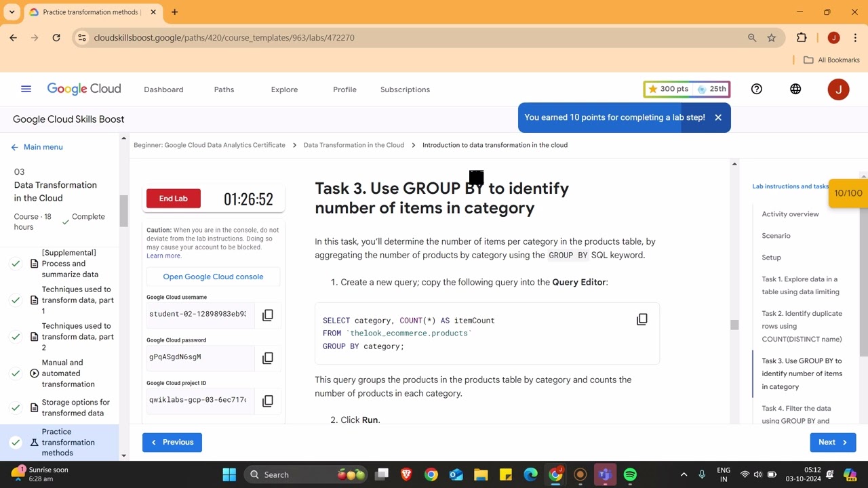Open the 300 pts 25th badge
Viewport: 868px width, 488px height.
tap(686, 89)
